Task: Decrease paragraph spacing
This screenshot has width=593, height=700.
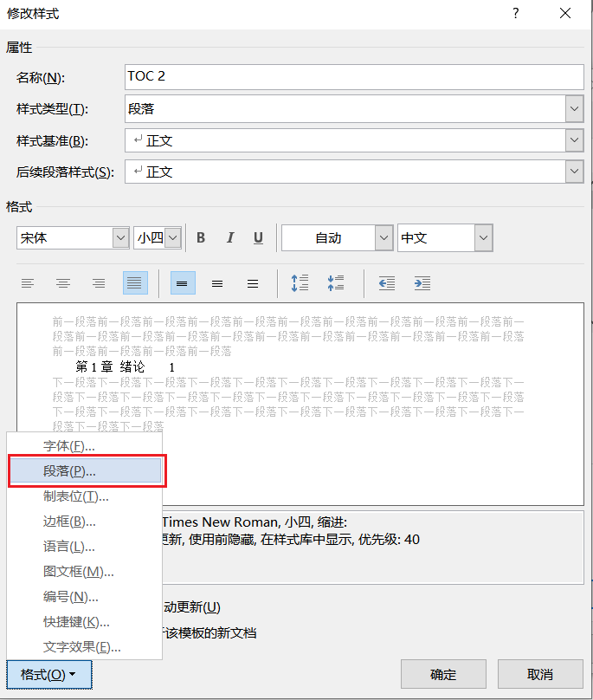Action: 336,283
